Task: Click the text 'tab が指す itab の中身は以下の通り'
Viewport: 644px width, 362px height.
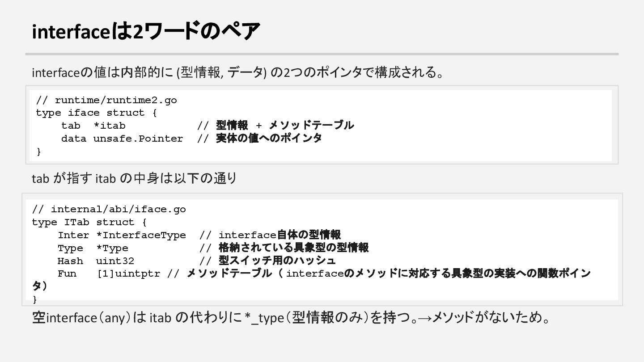Action: pos(134,178)
